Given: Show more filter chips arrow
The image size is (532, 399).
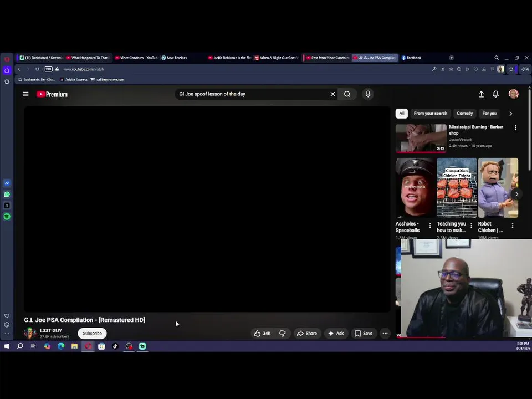Looking at the screenshot, I should [510, 114].
